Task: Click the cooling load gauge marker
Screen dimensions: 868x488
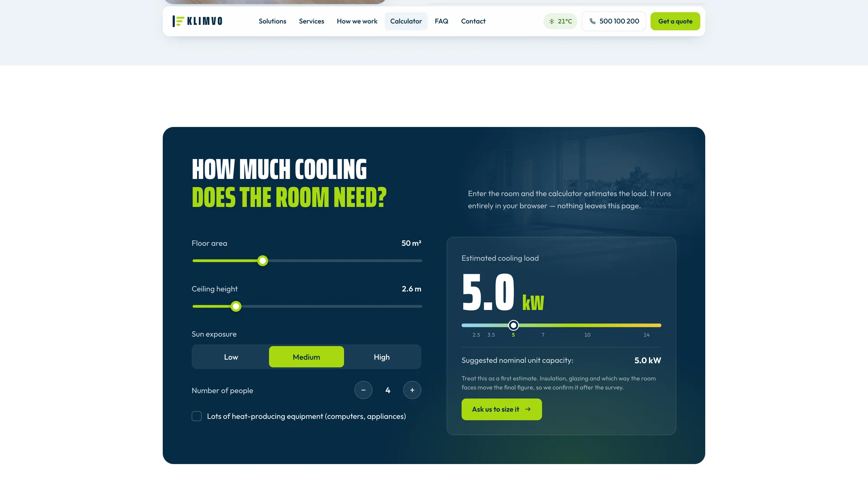Action: click(x=514, y=325)
